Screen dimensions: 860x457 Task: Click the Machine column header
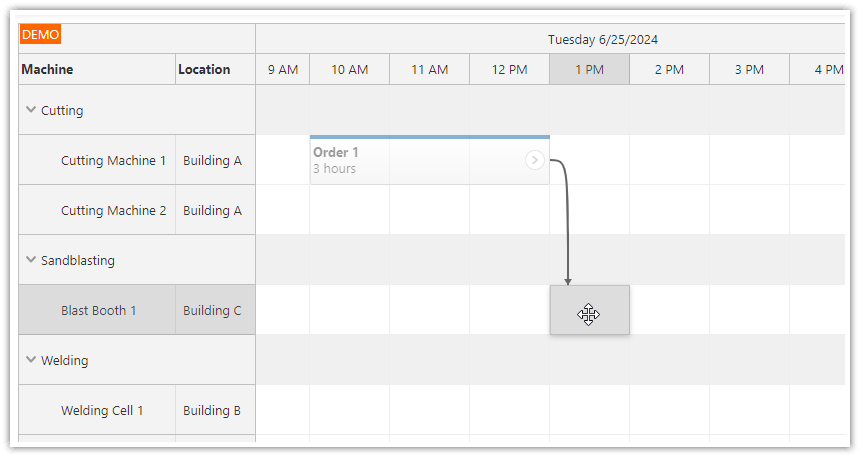[x=96, y=69]
